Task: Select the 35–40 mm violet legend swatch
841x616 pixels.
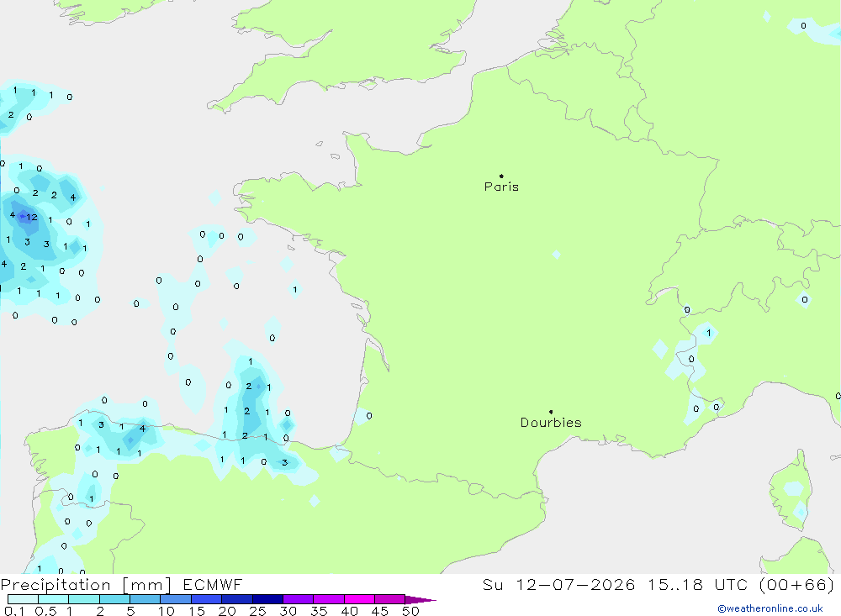Action: (x=329, y=599)
